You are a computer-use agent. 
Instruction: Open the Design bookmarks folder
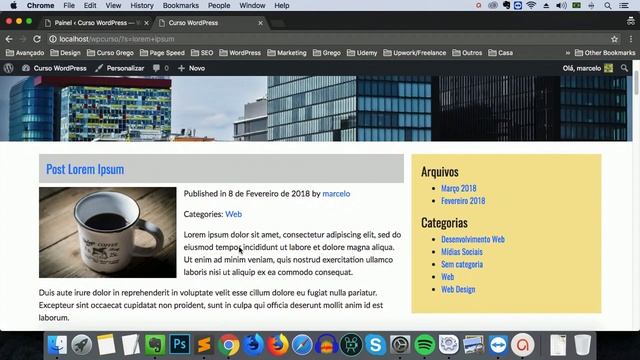[65, 53]
